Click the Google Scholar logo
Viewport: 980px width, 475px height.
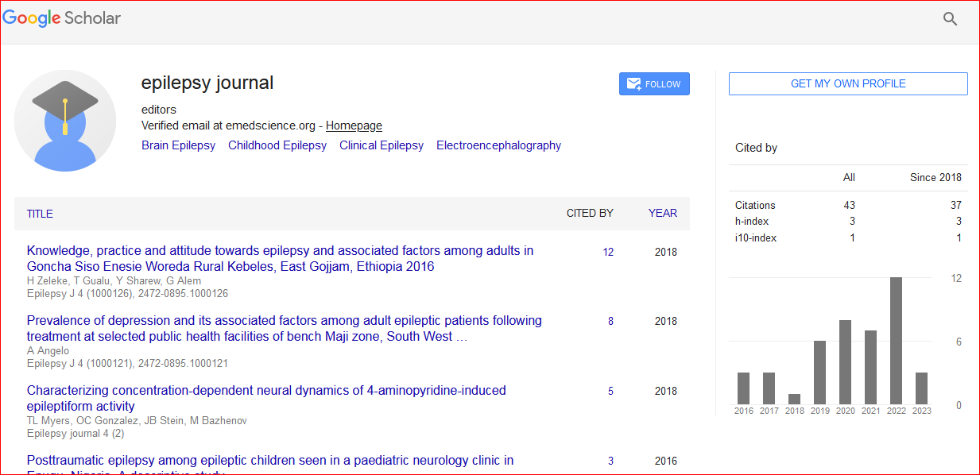62,17
